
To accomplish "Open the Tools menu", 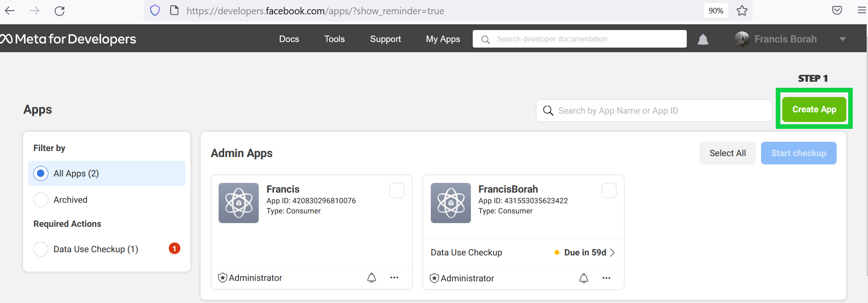I will 334,39.
